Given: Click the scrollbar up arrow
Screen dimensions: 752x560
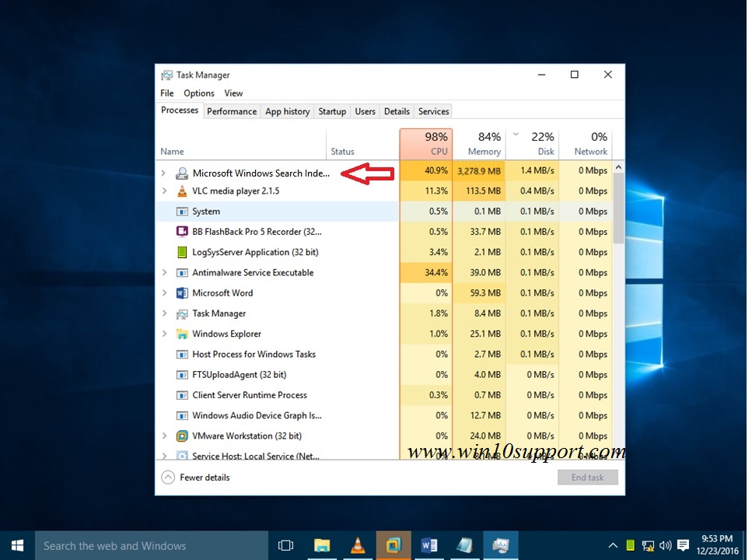Looking at the screenshot, I should pos(619,167).
